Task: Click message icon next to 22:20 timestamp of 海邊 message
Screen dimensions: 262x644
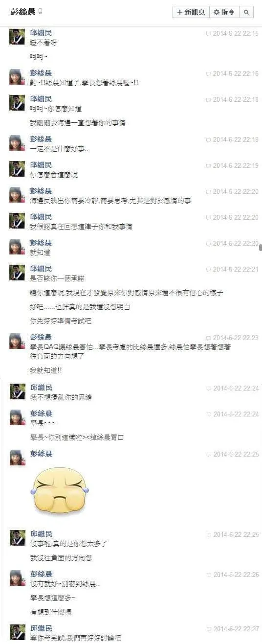Action: coord(209,192)
